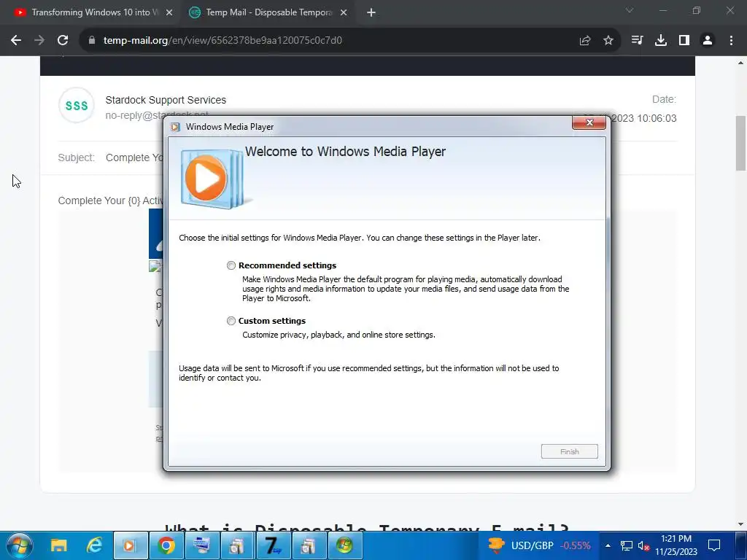Close the YouTube tab
747x560 pixels.
tap(169, 12)
